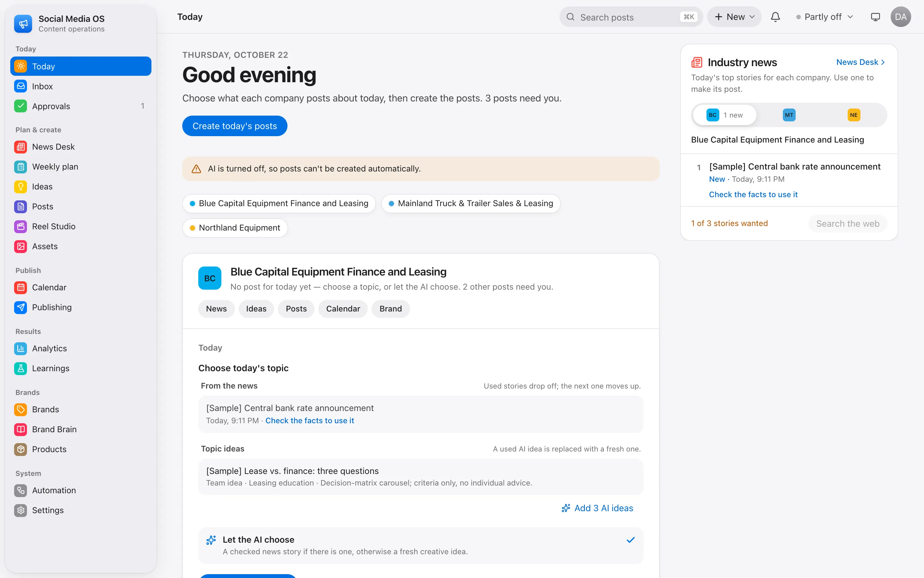Toggle Northland Equipment company chip
924x578 pixels.
[235, 228]
